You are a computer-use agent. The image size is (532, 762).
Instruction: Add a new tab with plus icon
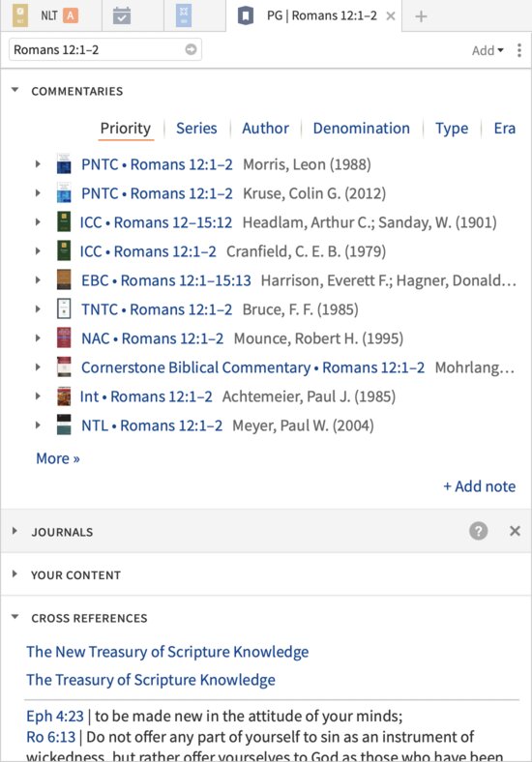[x=421, y=16]
